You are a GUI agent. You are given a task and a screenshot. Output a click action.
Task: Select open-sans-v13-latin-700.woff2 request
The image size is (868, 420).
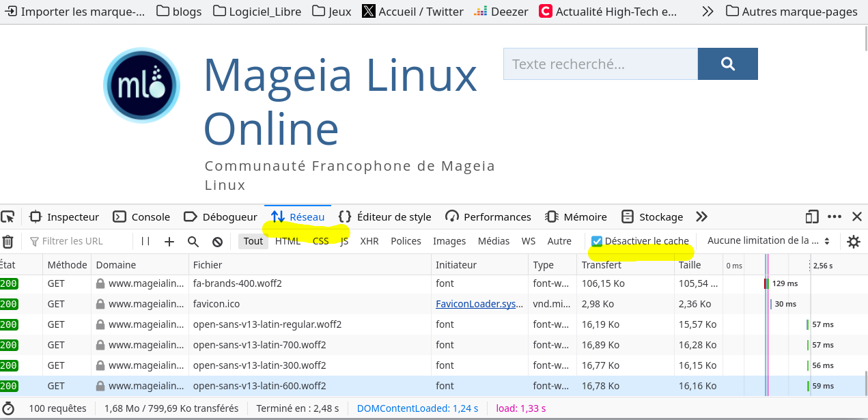tap(434, 345)
